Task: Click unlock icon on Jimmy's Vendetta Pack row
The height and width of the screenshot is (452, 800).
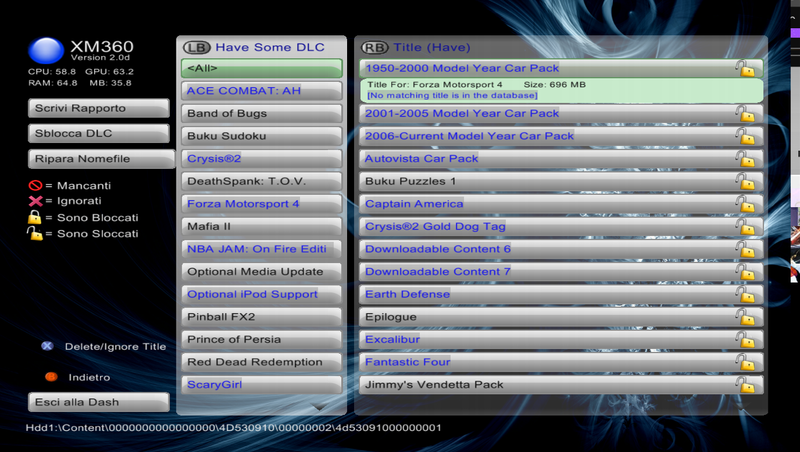Action: coord(745,385)
